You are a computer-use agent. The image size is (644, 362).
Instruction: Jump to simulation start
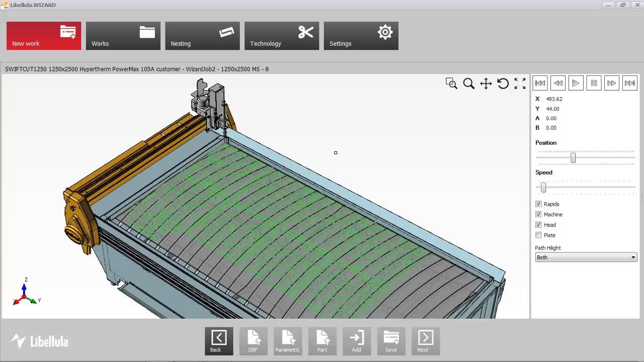[x=540, y=83]
